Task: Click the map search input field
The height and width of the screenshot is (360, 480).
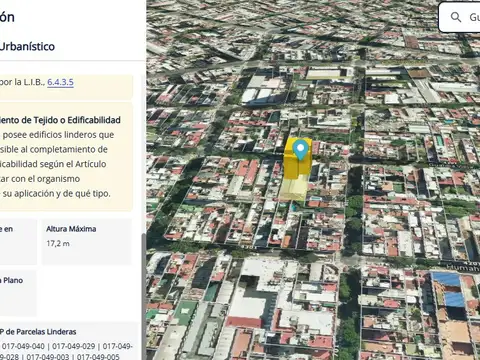Action: tap(459, 17)
